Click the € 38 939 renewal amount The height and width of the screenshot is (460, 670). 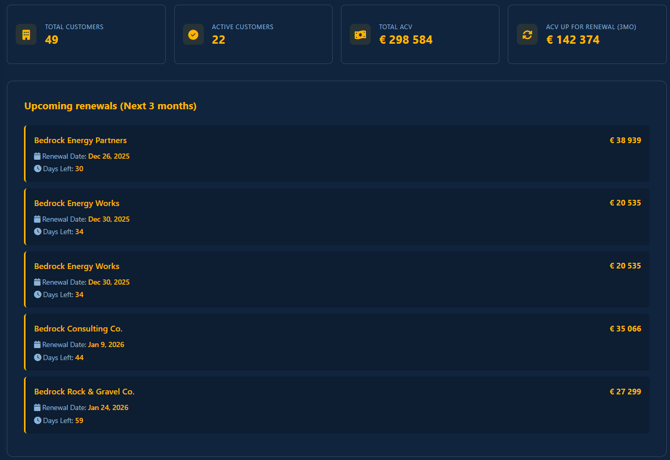(x=625, y=141)
